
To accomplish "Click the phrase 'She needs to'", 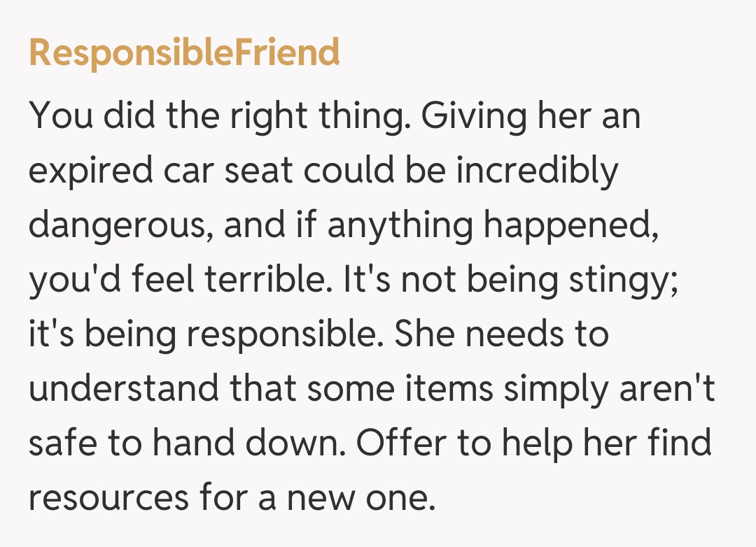I will click(x=502, y=335).
